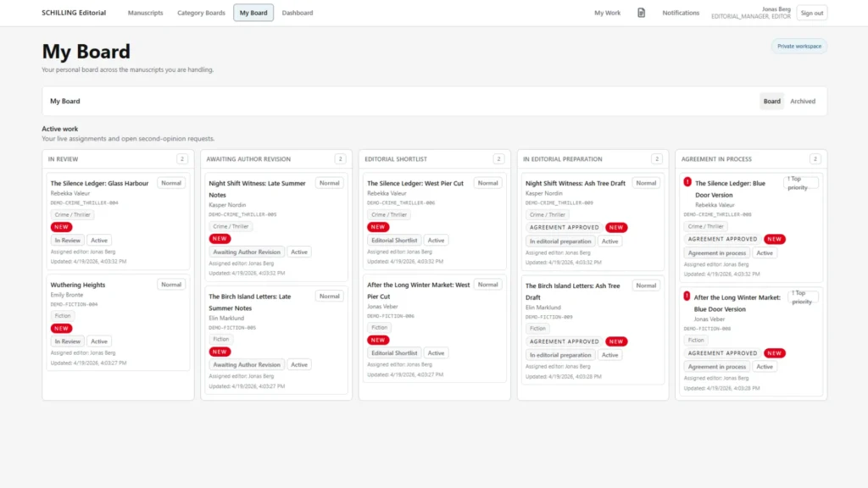Viewport: 868px width, 488px height.
Task: Click the Sign out button
Action: click(811, 13)
